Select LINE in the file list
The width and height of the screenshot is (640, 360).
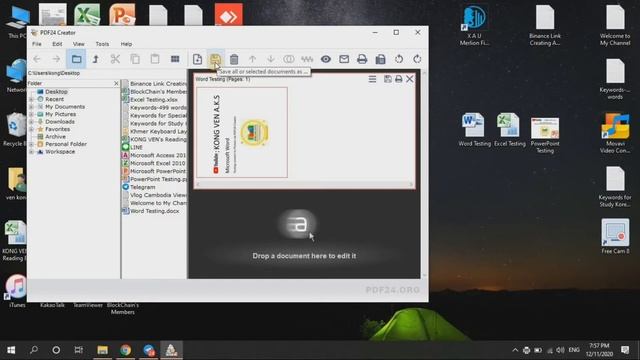click(136, 147)
